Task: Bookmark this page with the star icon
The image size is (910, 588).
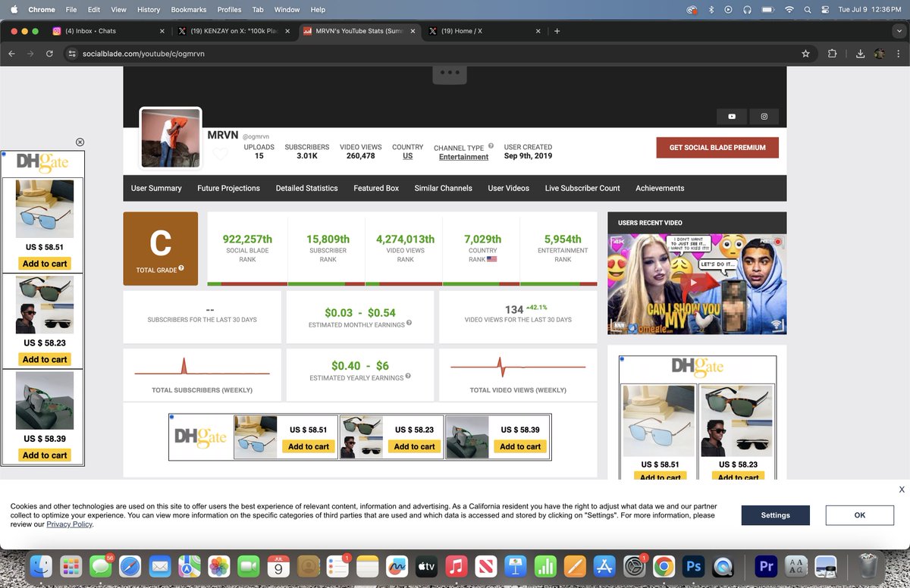Action: point(805,54)
